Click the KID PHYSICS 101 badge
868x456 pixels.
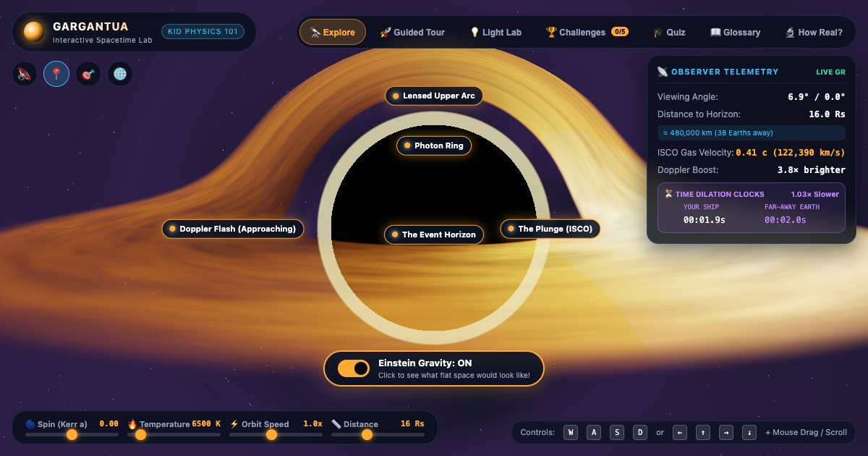203,32
